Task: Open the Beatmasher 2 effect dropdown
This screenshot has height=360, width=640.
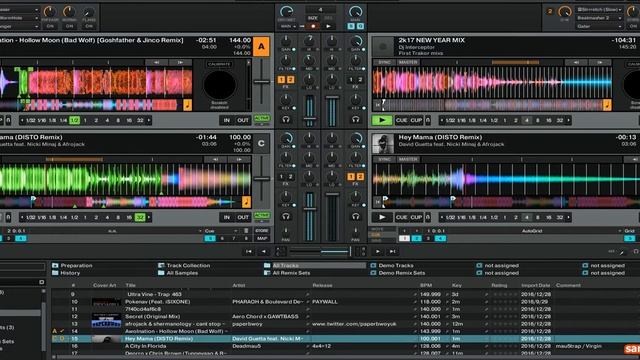Action: pos(599,18)
